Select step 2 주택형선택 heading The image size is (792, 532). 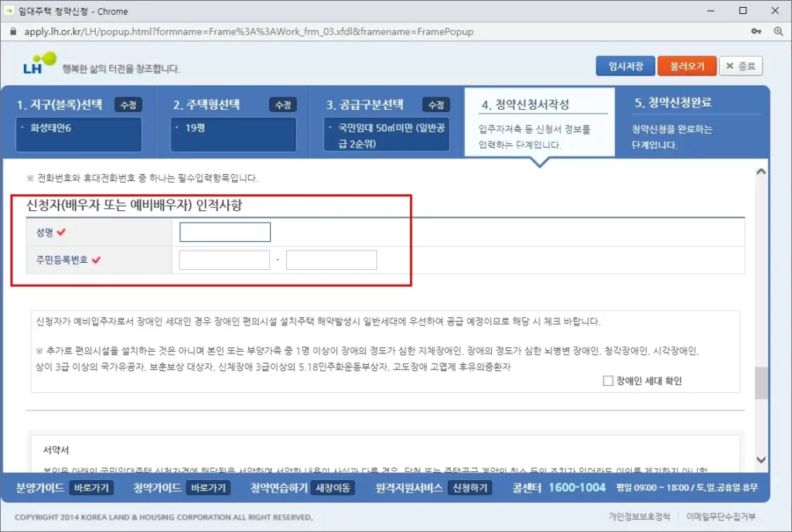(207, 104)
